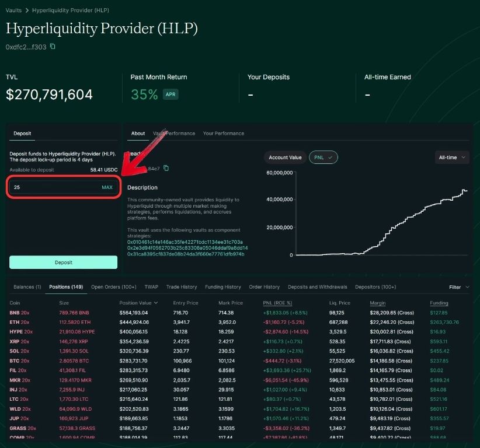Click the $270,791,604 TVL value

tap(49, 94)
